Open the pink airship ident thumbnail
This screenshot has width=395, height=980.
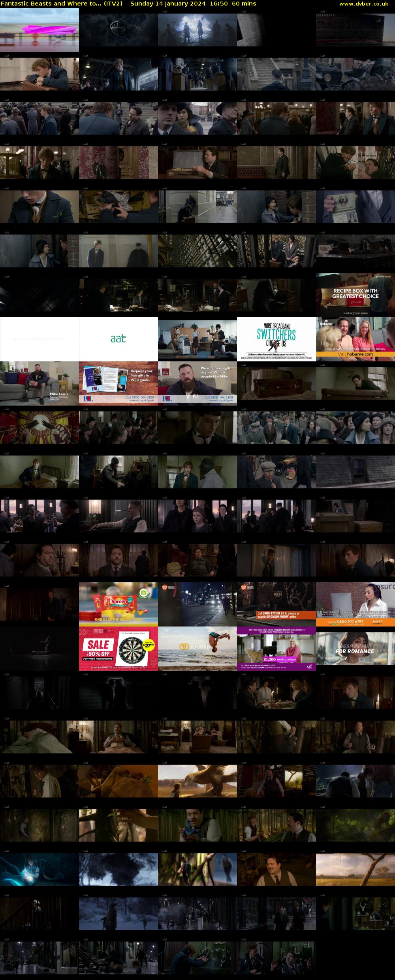[39, 30]
